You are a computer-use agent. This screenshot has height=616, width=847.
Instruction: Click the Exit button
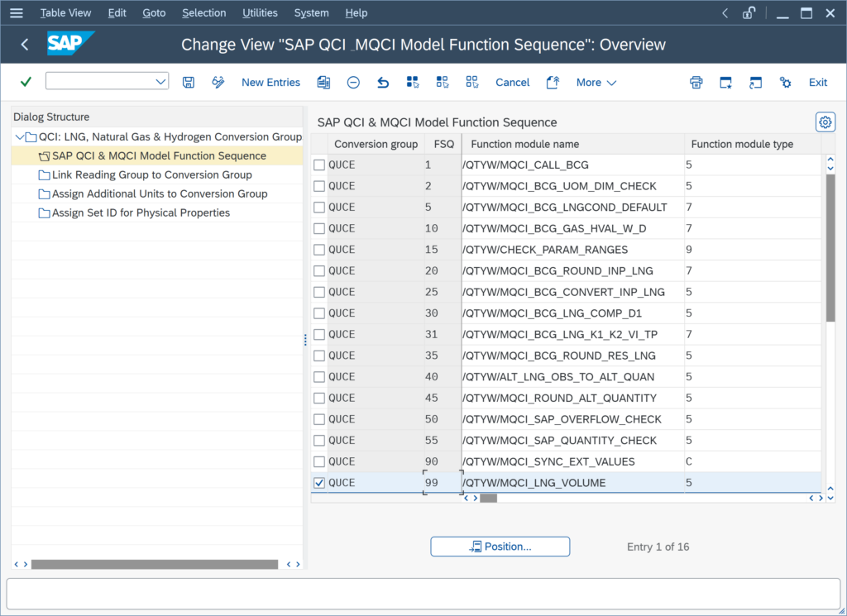point(818,83)
